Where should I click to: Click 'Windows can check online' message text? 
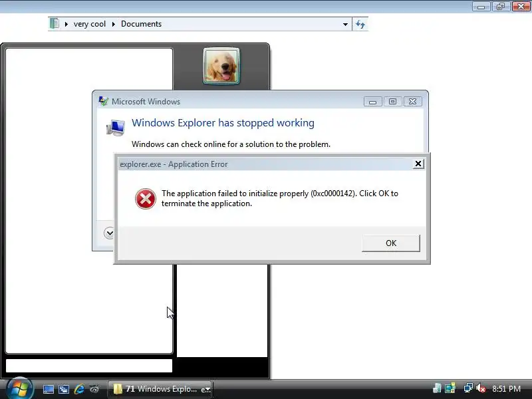pyautogui.click(x=231, y=144)
